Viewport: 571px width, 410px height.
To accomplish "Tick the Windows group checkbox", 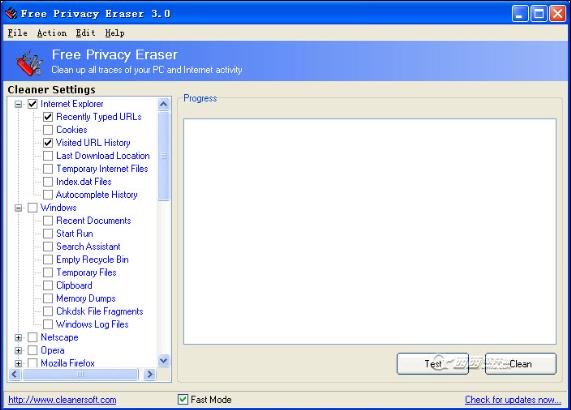I will click(33, 208).
